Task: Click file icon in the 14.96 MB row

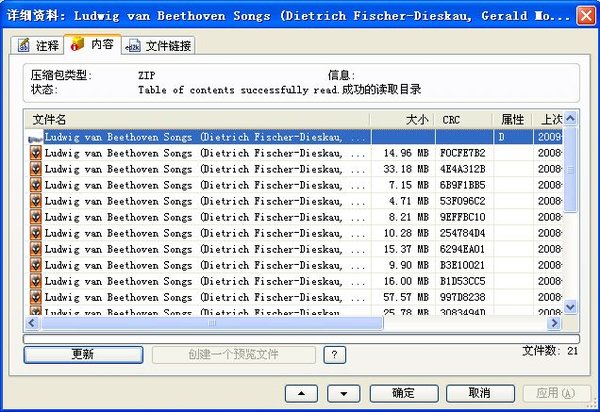Action: [x=36, y=153]
